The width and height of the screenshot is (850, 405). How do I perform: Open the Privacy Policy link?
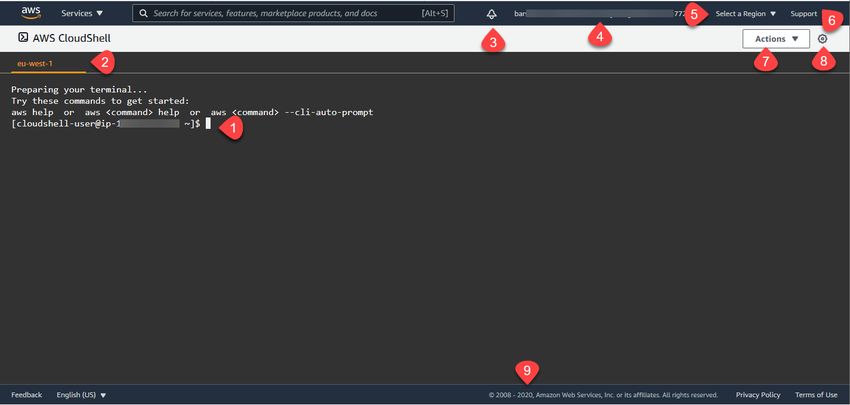(758, 395)
